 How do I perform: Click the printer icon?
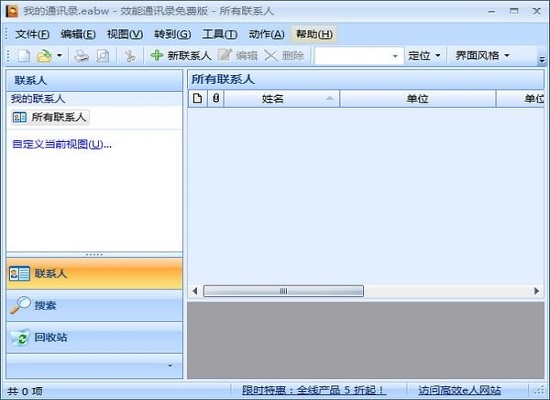(x=81, y=56)
